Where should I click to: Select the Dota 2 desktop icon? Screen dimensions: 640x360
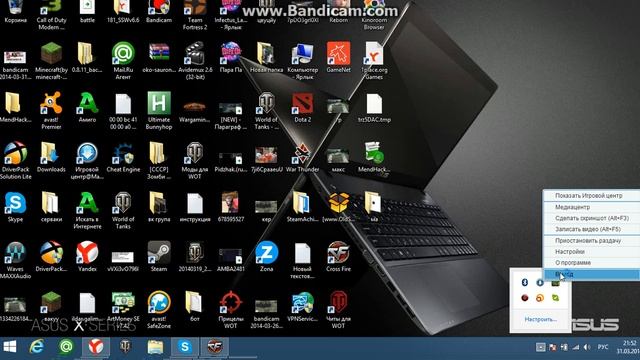(x=302, y=108)
